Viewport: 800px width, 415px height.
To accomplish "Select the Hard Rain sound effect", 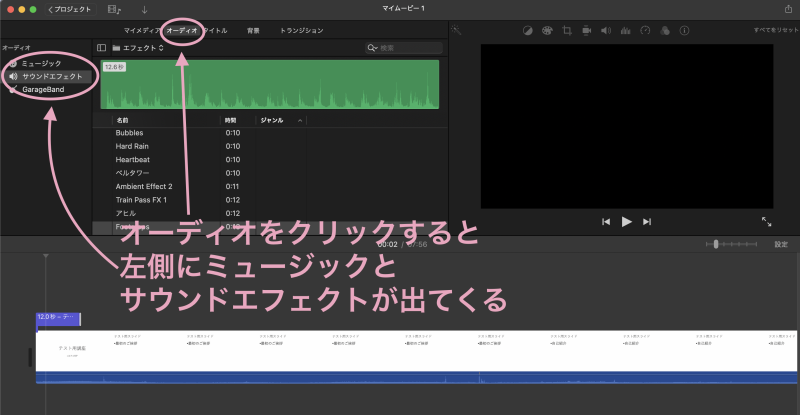I will [132, 146].
